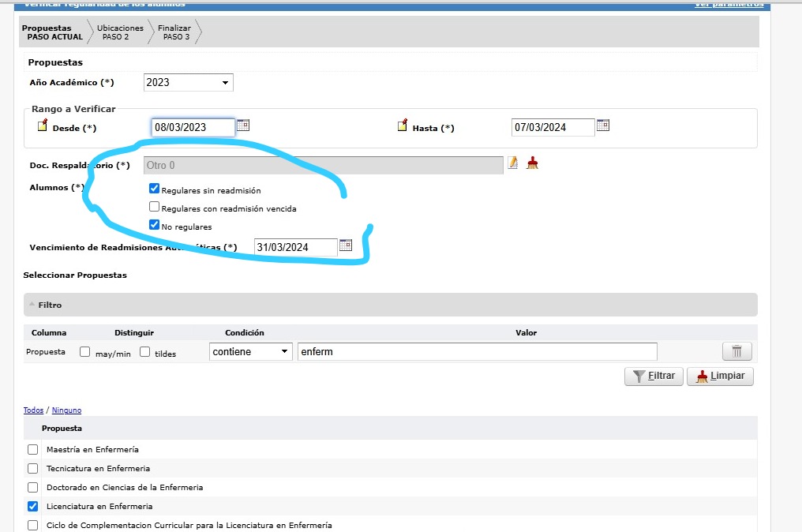Check Regulares con readmisión vencida

(x=155, y=207)
